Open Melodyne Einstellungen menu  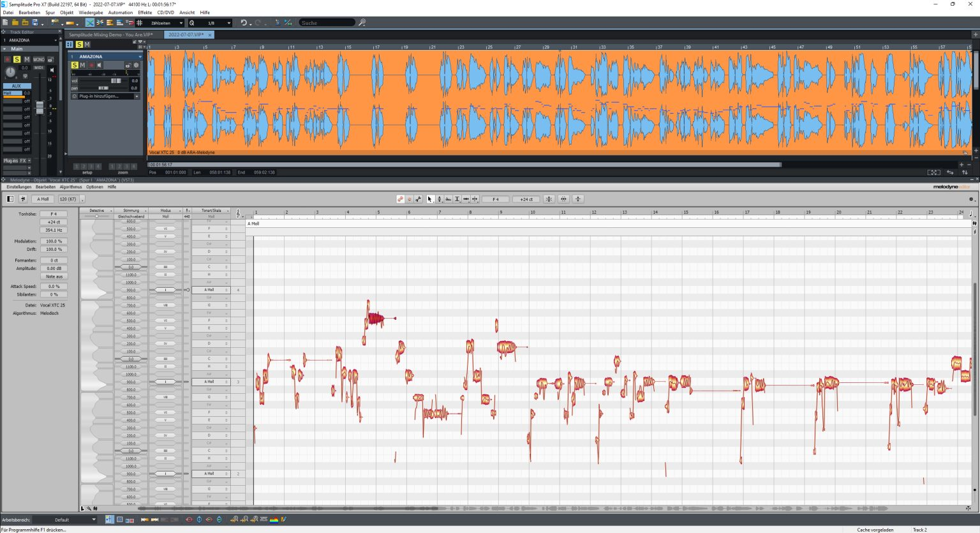[19, 187]
